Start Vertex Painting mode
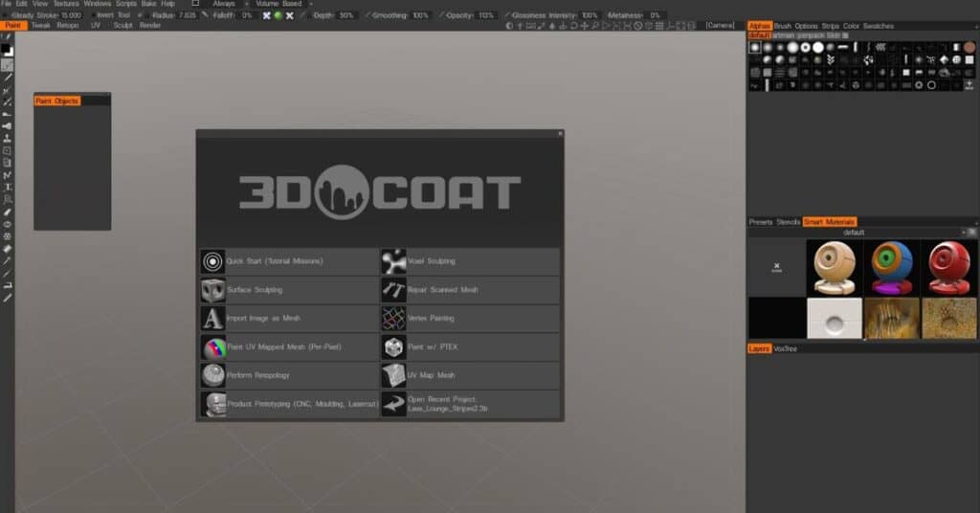 [x=470, y=318]
